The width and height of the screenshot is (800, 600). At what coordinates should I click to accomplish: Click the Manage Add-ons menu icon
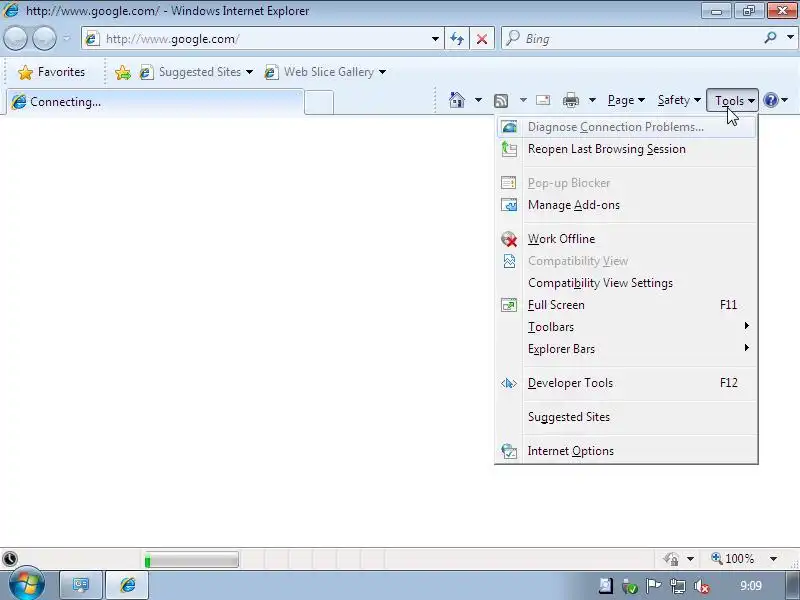[x=509, y=205]
